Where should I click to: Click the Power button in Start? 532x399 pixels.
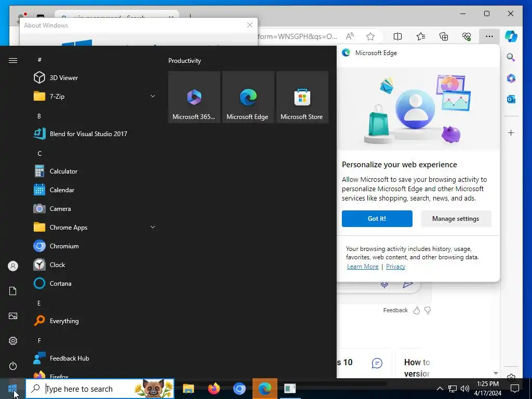click(13, 366)
